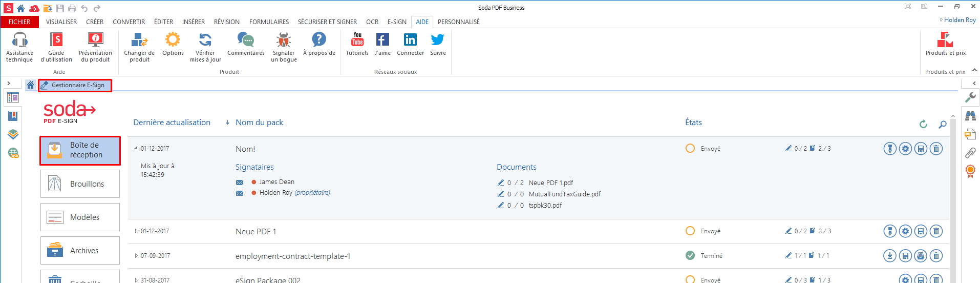Open Produits et prix
The image size is (980, 283).
(x=945, y=44)
